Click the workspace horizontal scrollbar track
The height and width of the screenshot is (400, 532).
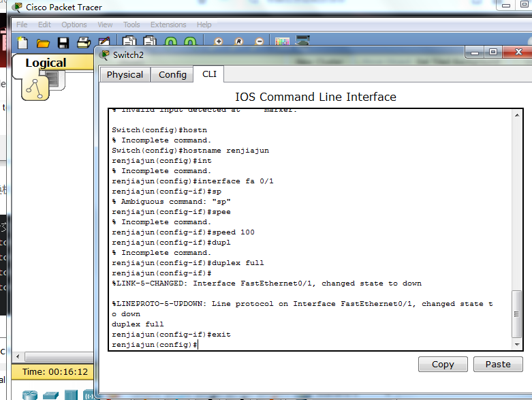click(59, 356)
